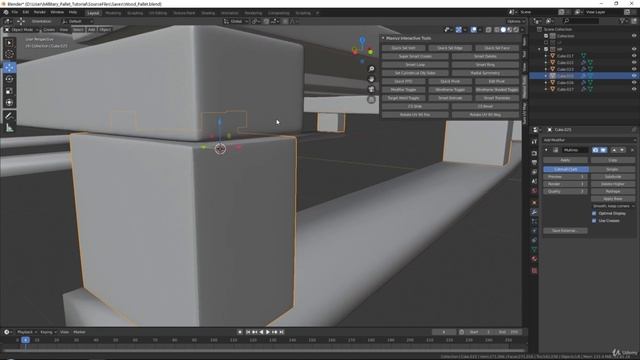640x360 pixels.
Task: Click the green Z axis on navigation gizmo
Action: tap(370, 52)
